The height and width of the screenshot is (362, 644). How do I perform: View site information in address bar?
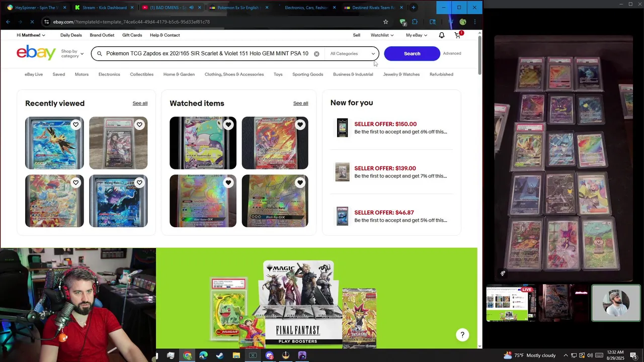point(46,22)
